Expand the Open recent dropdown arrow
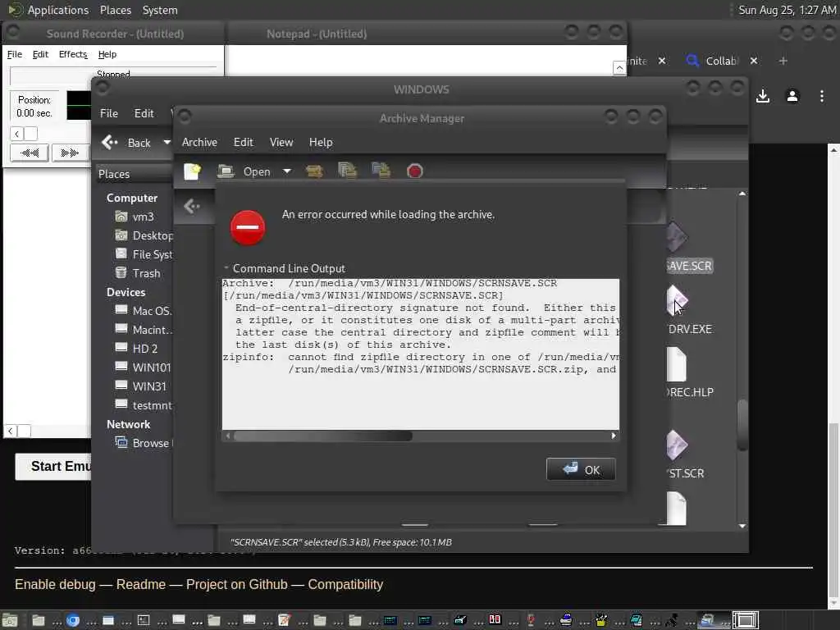The width and height of the screenshot is (840, 630). pos(287,171)
